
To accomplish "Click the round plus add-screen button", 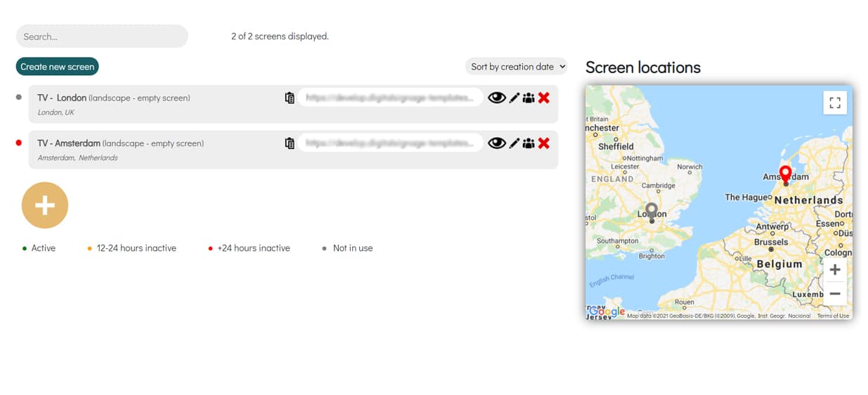I will point(45,205).
